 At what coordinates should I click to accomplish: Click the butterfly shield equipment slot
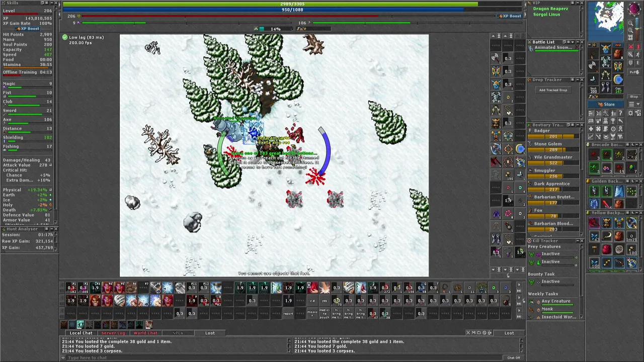pyautogui.click(x=618, y=66)
